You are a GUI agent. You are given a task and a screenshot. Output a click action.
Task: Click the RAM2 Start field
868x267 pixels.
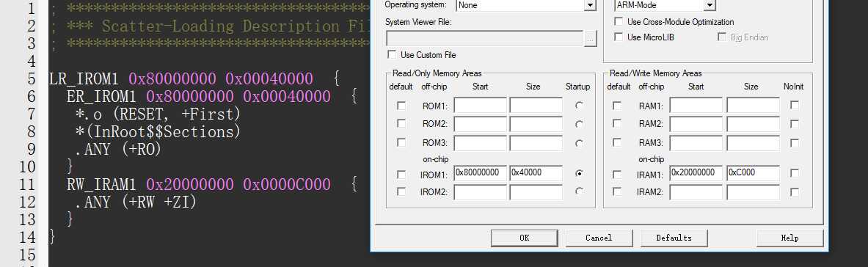(x=696, y=124)
